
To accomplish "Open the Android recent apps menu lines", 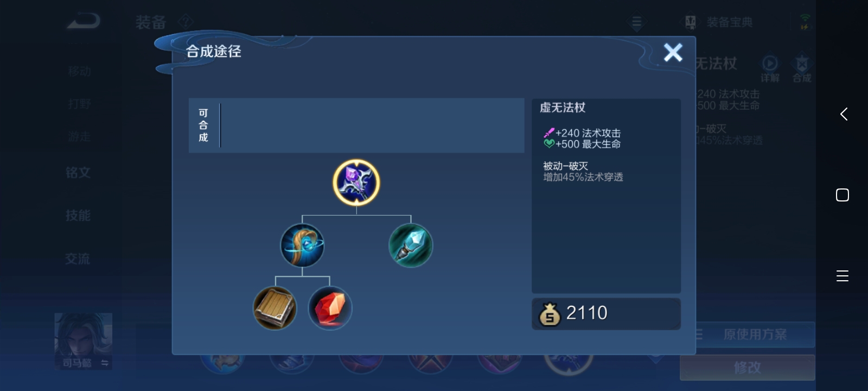I will pyautogui.click(x=843, y=276).
